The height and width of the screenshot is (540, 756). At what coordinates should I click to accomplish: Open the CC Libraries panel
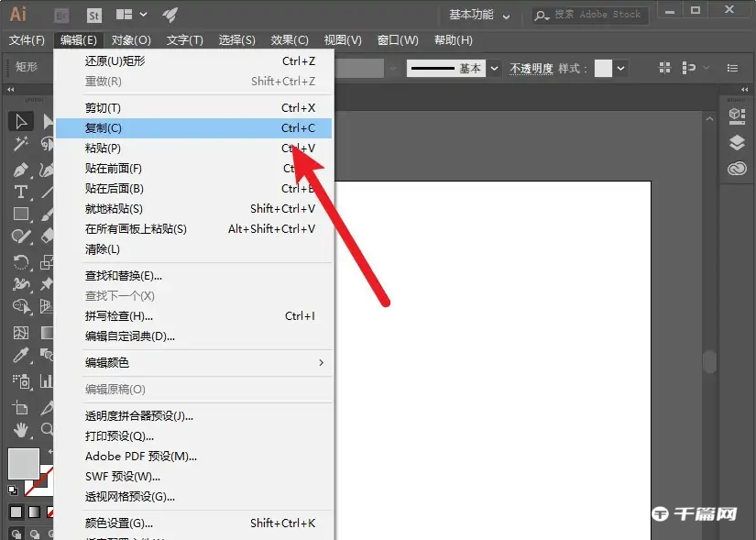(738, 169)
